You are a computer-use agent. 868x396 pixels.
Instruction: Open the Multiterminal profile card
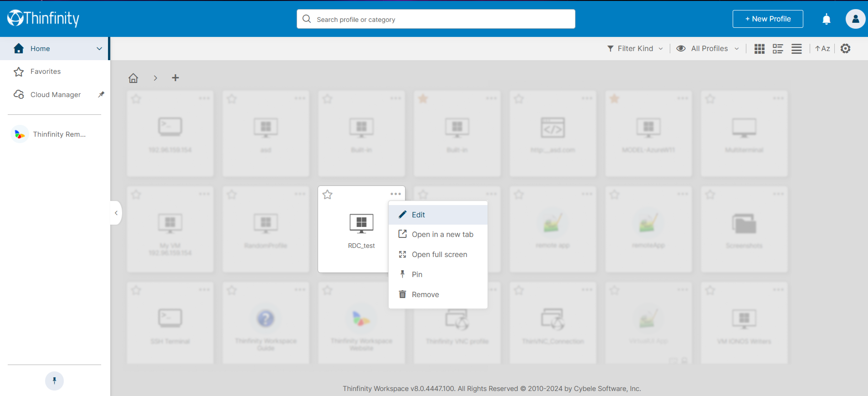click(x=744, y=134)
